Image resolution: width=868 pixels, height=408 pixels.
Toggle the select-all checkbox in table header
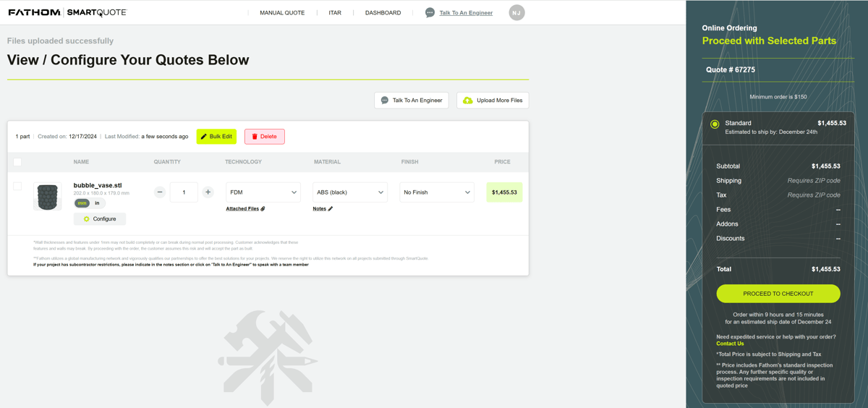coord(17,162)
